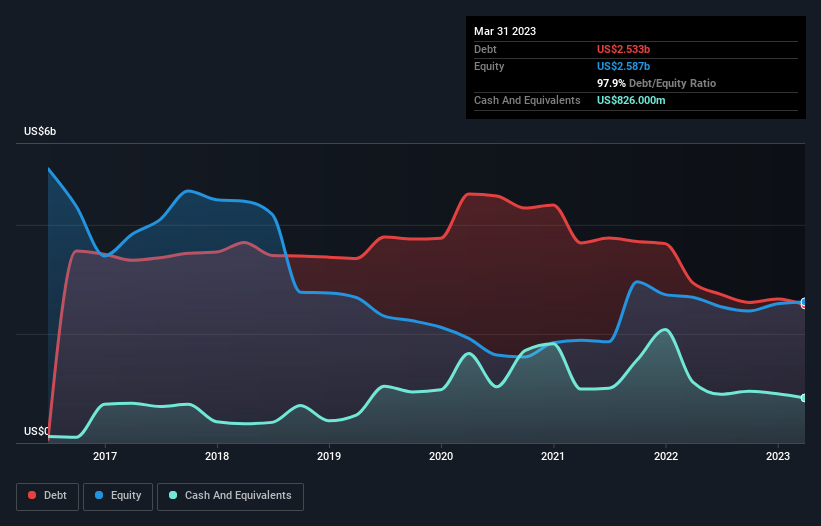Screen dimensions: 821x526
Task: Select the 2023 x-axis label
Action: pyautogui.click(x=778, y=456)
